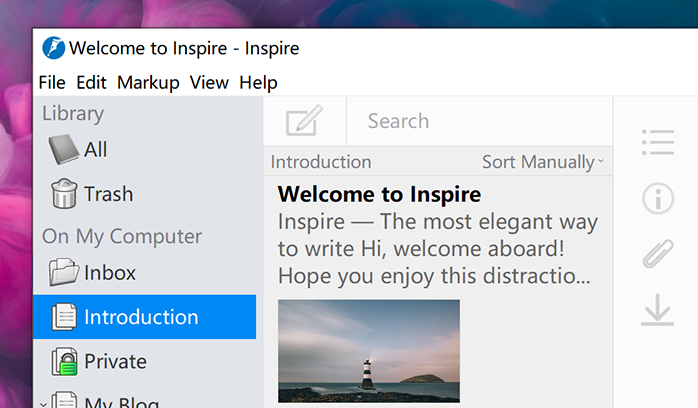Click the Inspire feather app icon

(x=53, y=48)
